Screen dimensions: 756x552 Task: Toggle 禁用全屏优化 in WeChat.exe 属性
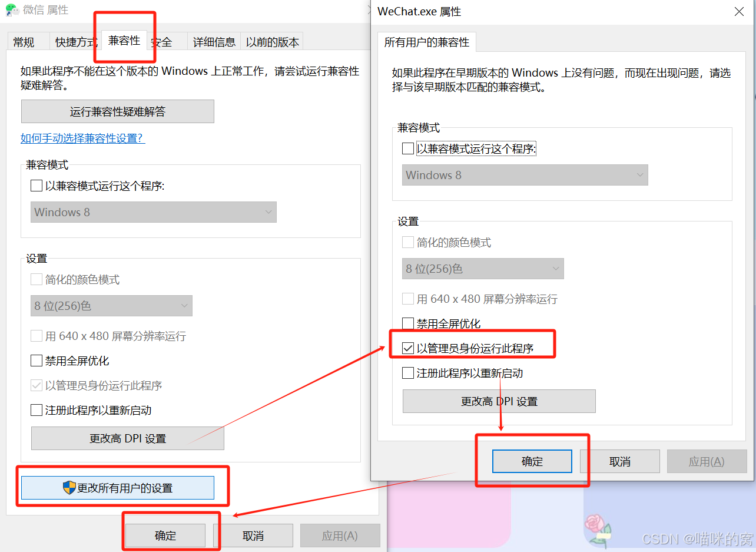coord(408,324)
